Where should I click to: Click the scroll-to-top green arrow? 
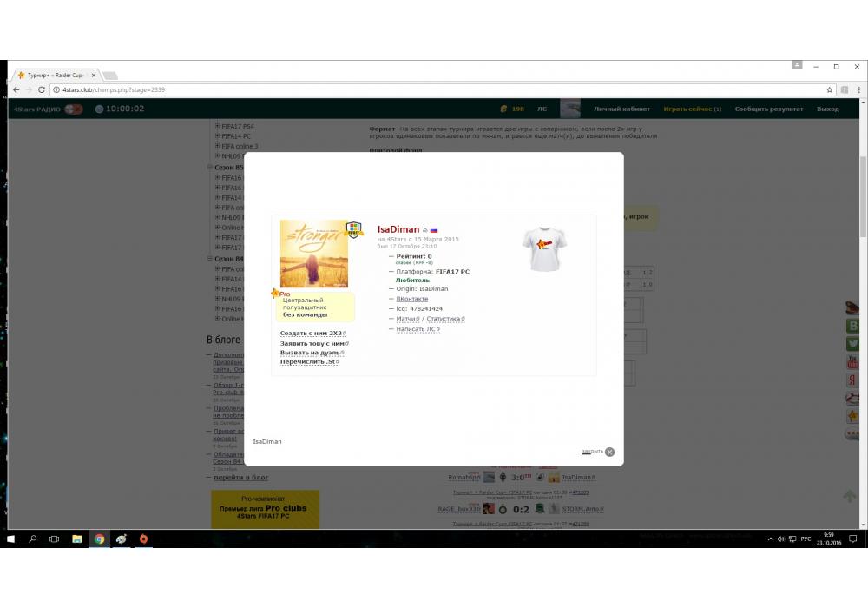(850, 496)
